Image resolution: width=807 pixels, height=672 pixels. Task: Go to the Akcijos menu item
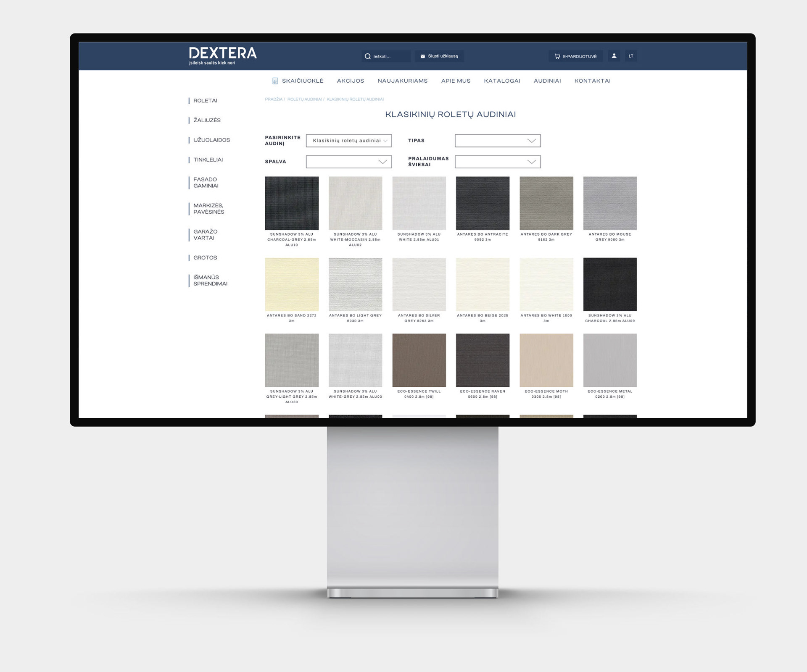coord(351,81)
